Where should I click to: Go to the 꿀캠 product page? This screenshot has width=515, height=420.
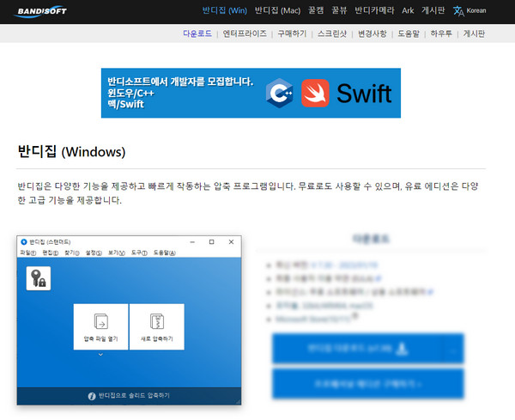click(316, 10)
